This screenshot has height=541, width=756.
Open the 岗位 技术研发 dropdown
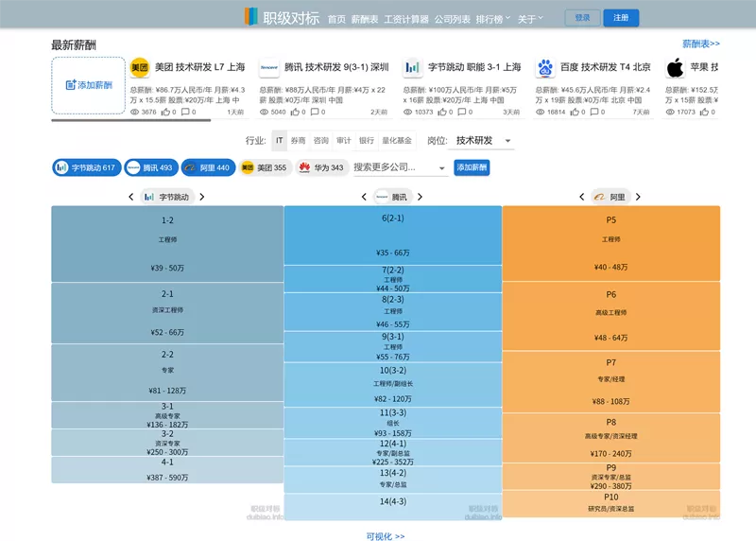click(x=481, y=140)
